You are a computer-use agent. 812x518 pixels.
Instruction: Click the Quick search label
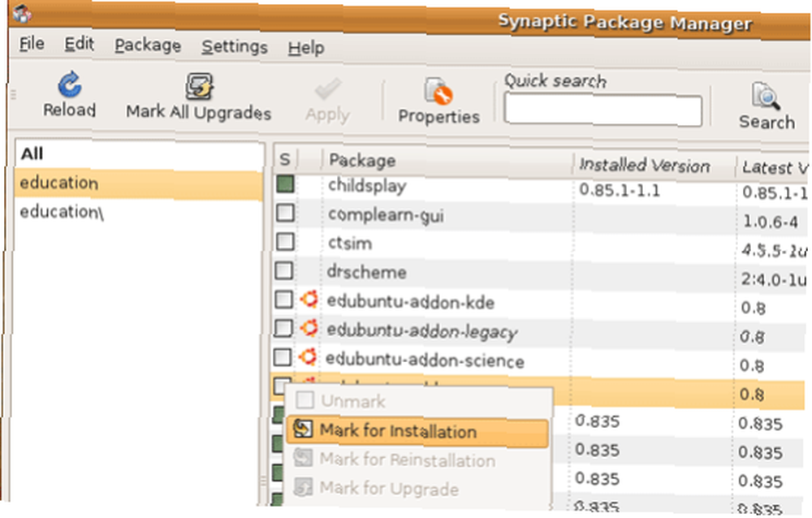(555, 81)
